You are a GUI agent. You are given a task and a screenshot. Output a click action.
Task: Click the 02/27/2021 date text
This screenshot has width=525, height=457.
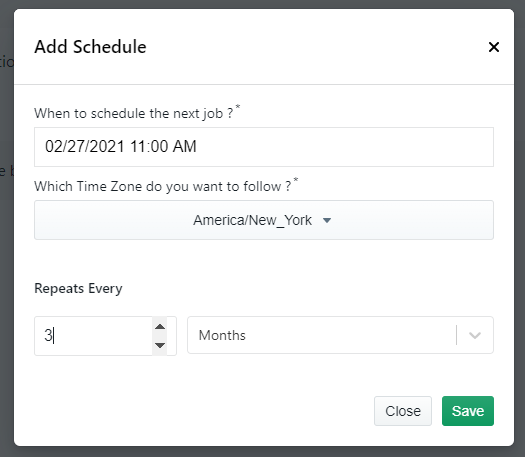coord(85,147)
